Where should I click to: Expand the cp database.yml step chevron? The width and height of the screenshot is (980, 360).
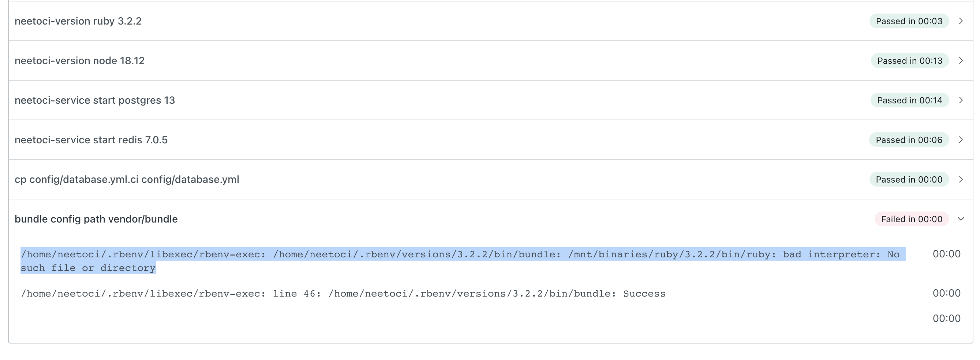pos(961,179)
